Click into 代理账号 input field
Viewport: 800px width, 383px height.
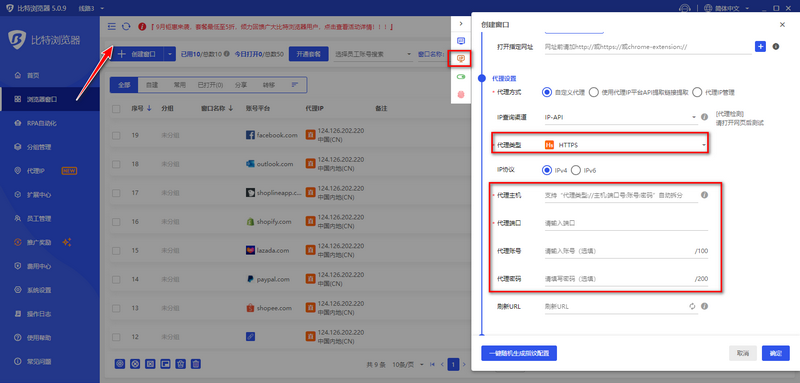coord(626,251)
